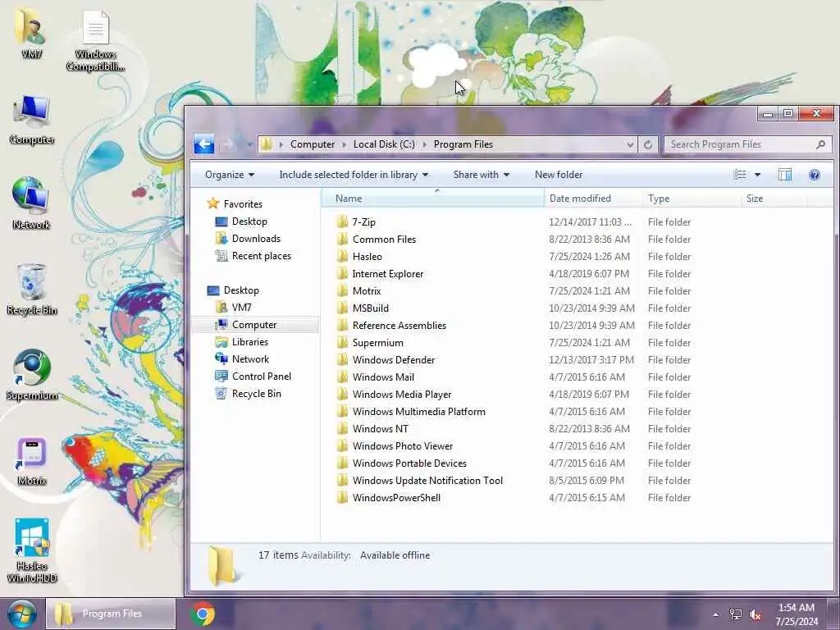Expand the arrow after Computer in breadcrumb

click(x=344, y=144)
